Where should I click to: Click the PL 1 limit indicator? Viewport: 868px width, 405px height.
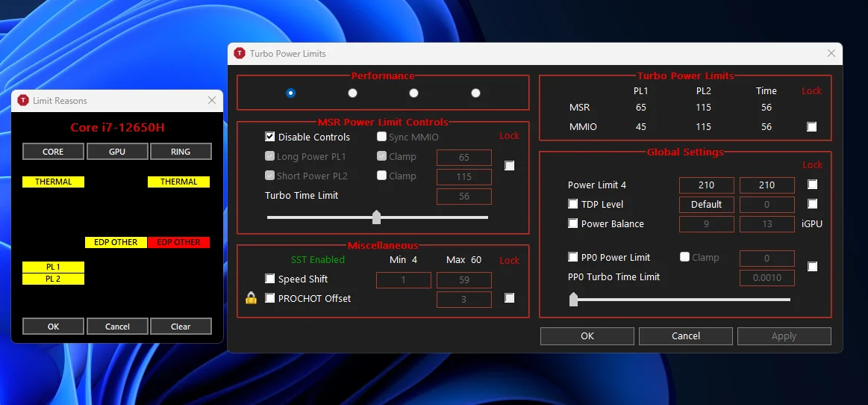coord(53,267)
